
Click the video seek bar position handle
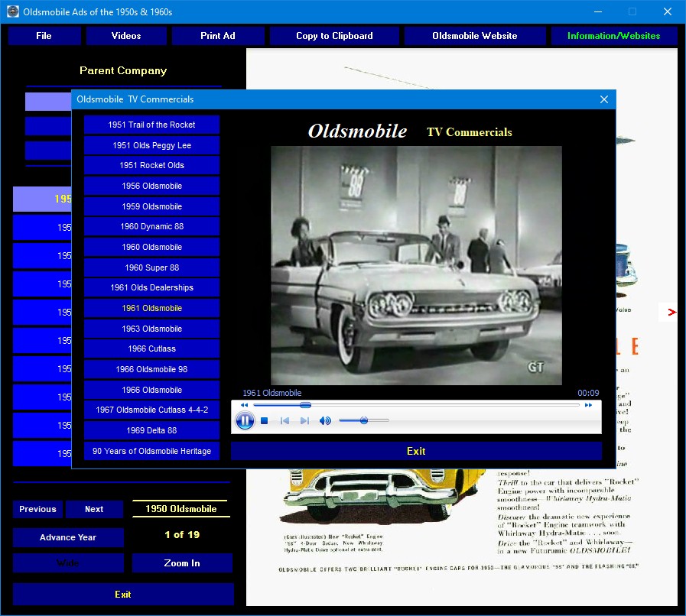[305, 405]
